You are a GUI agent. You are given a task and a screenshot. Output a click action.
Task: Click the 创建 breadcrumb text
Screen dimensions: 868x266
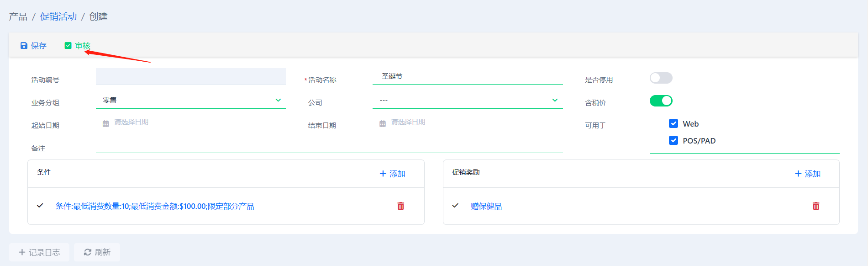pos(98,16)
